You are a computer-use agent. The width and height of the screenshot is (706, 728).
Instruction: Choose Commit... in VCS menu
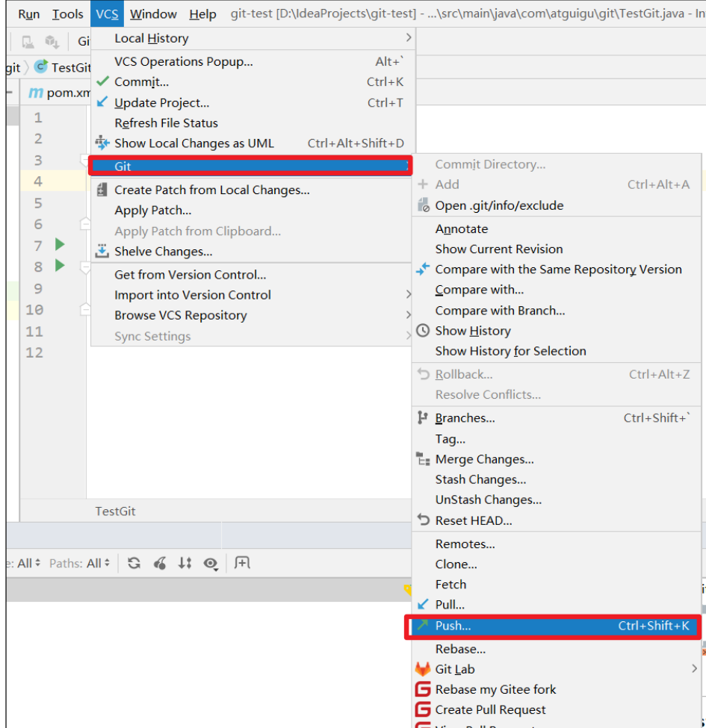point(253,81)
